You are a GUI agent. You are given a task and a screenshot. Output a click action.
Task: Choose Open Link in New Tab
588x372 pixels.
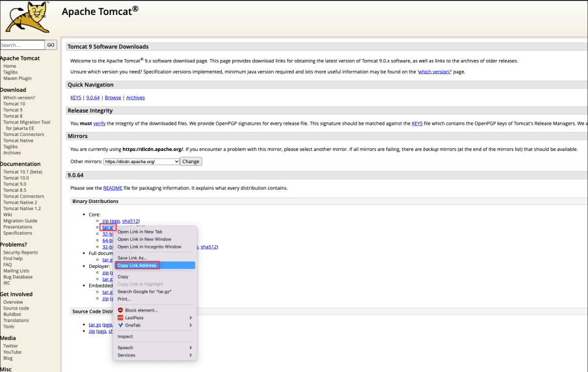155,232
